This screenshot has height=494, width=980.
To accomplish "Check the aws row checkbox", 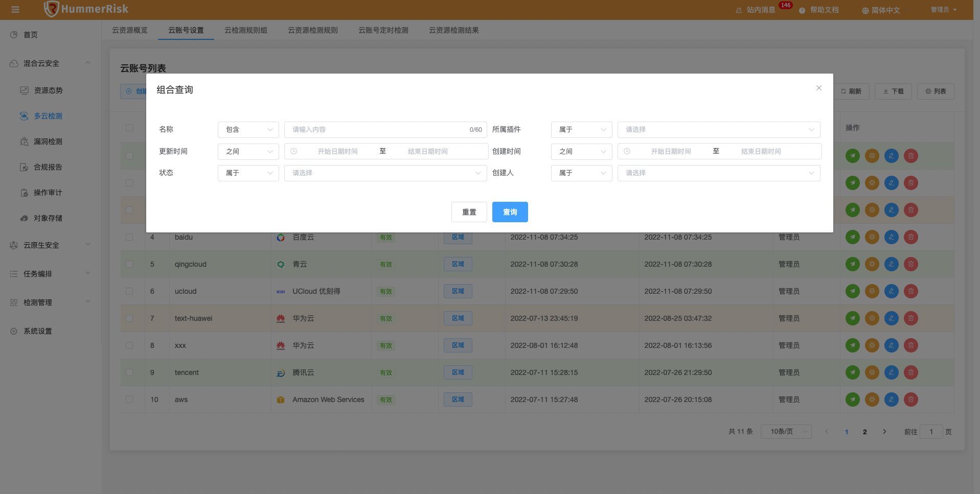I will pos(129,399).
